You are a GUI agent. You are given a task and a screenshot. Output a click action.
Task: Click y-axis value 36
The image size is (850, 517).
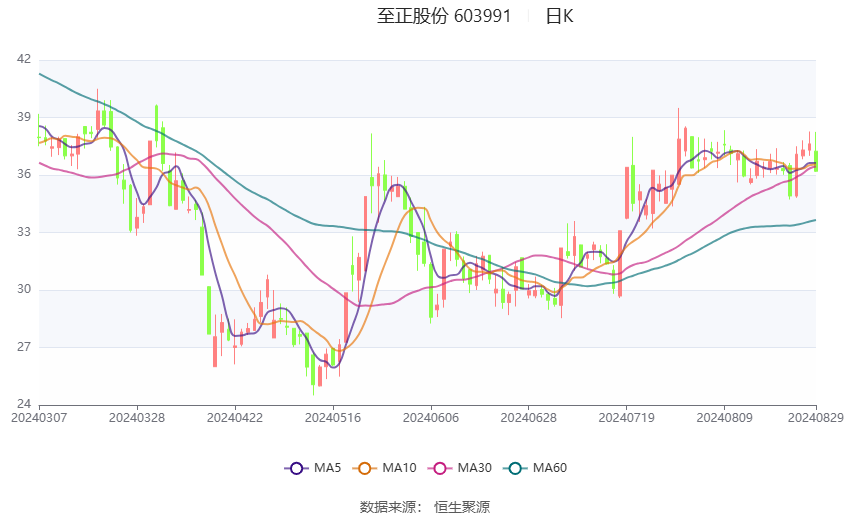pos(24,174)
